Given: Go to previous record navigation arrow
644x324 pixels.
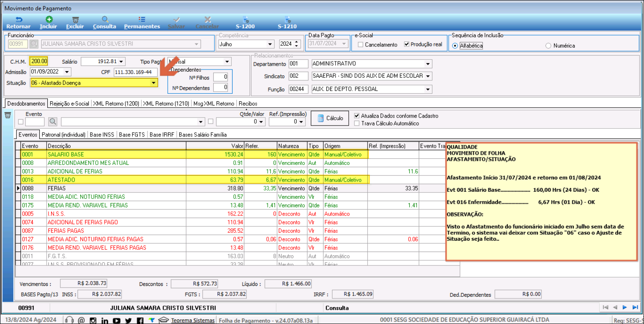Looking at the screenshot, I should 615,307.
